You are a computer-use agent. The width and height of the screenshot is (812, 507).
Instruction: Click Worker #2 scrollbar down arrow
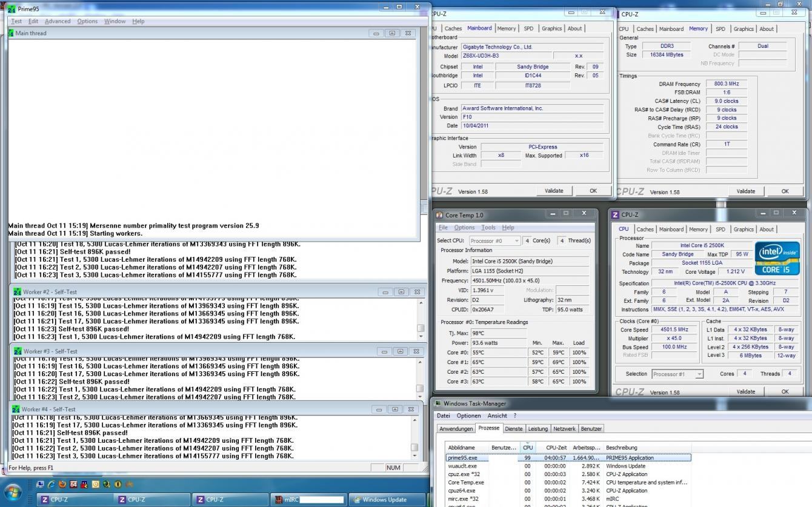(421, 336)
